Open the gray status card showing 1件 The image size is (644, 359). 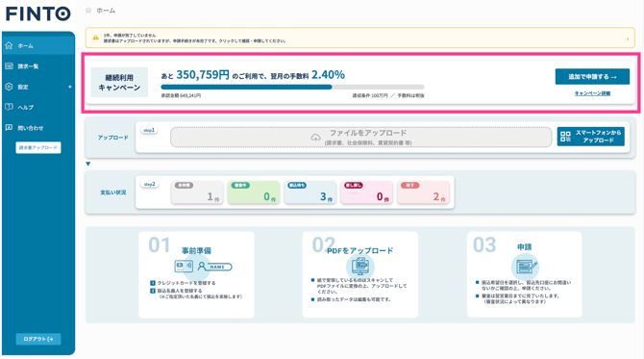pyautogui.click(x=197, y=192)
